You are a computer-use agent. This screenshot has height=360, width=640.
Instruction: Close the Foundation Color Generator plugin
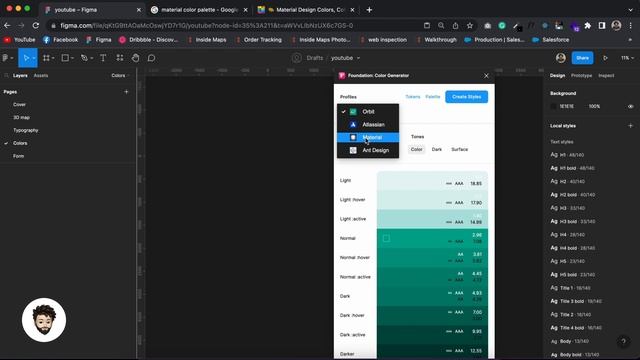click(486, 76)
